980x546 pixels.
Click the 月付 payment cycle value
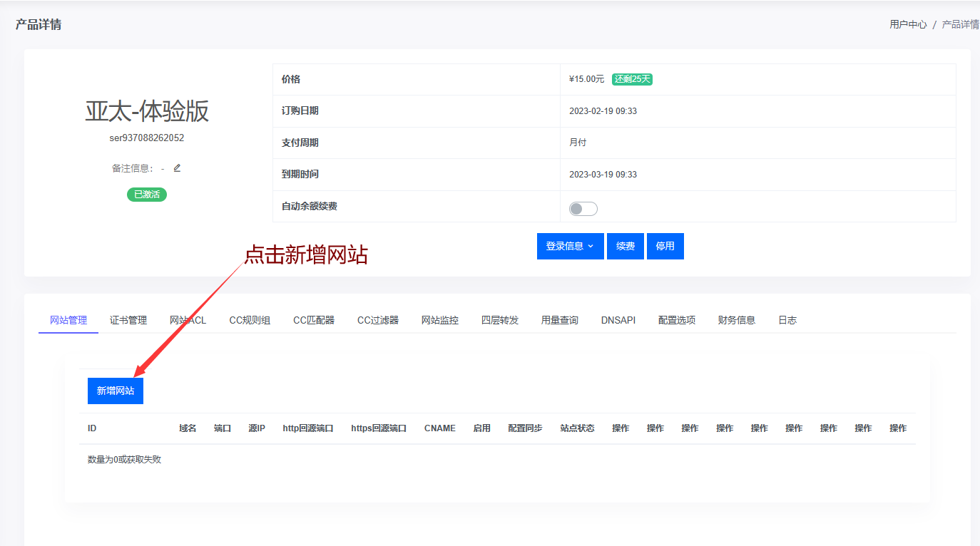point(578,143)
